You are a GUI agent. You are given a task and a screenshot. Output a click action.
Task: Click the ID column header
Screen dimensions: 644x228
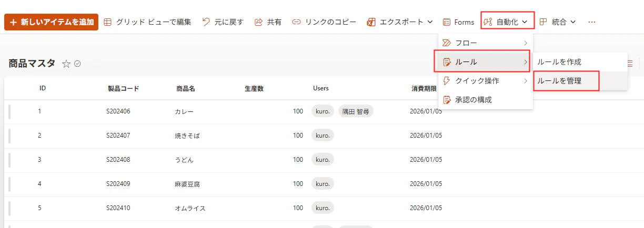pyautogui.click(x=43, y=88)
